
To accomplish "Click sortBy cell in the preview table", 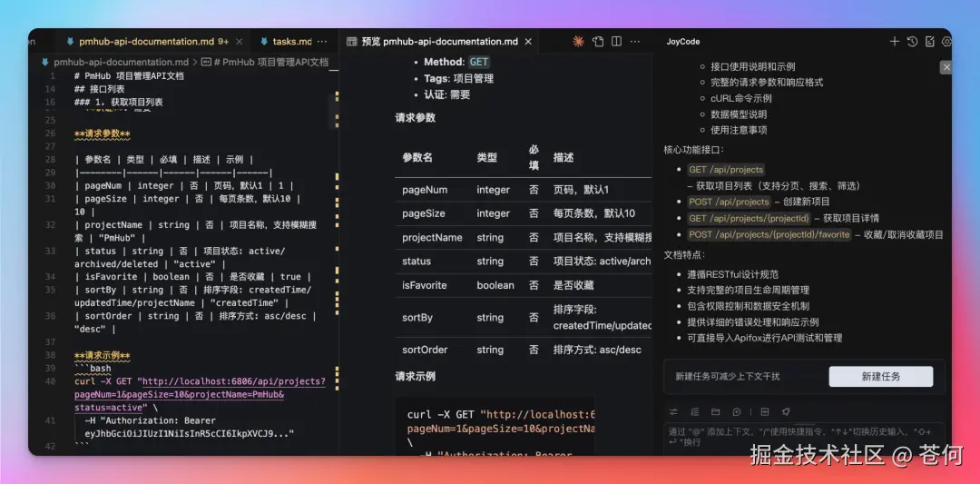I will pyautogui.click(x=416, y=318).
